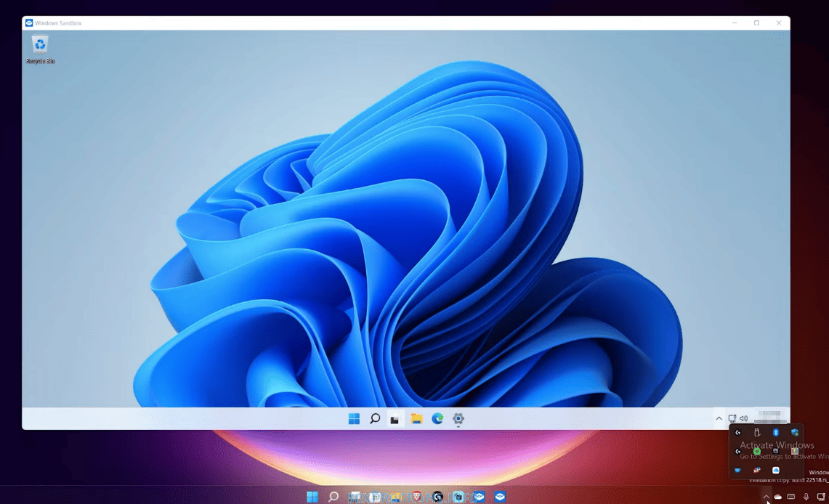
Task: Click safely remove USB icon in tray
Action: pos(756,433)
